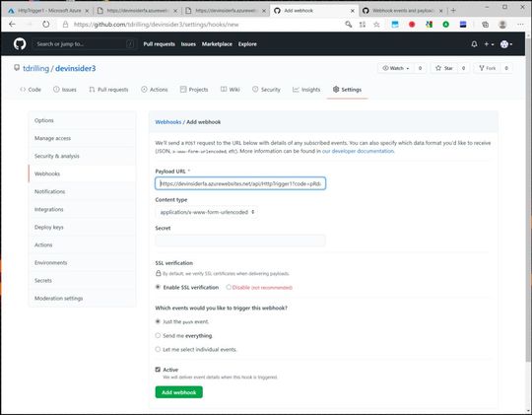
Task: Click Pull requests in top navigation
Action: point(160,44)
